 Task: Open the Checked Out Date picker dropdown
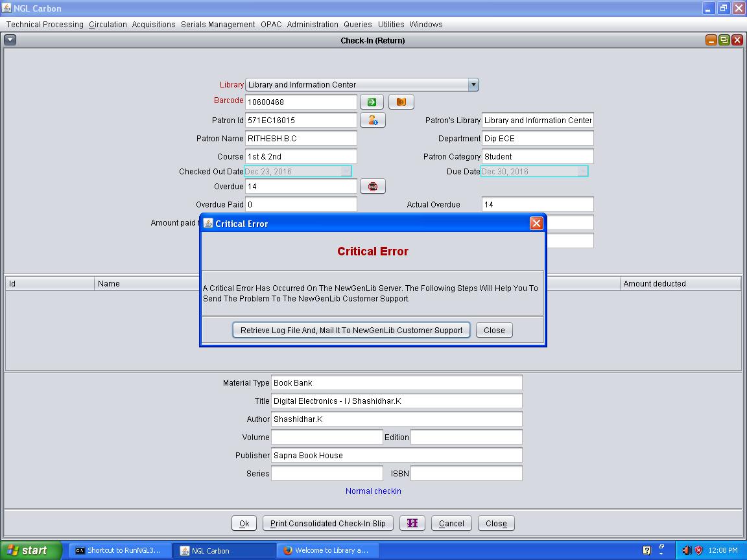[x=346, y=172]
